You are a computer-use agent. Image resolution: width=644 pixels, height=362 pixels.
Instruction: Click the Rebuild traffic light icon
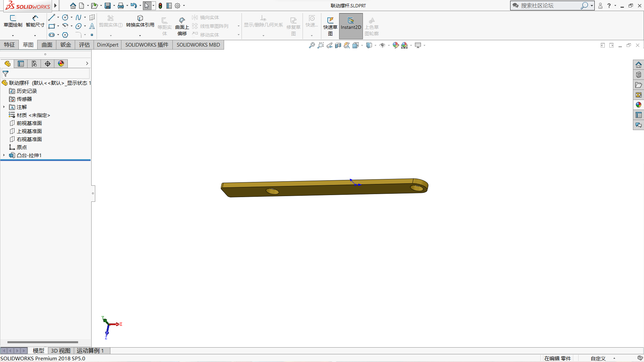point(160,6)
